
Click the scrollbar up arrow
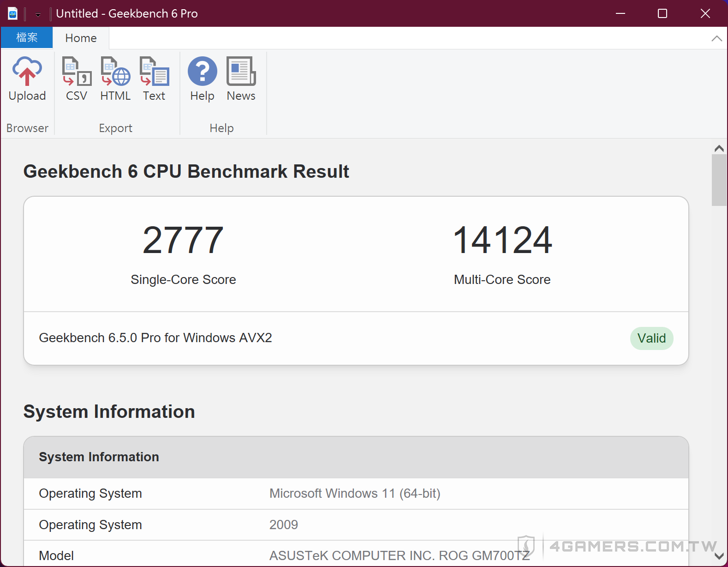tap(719, 149)
